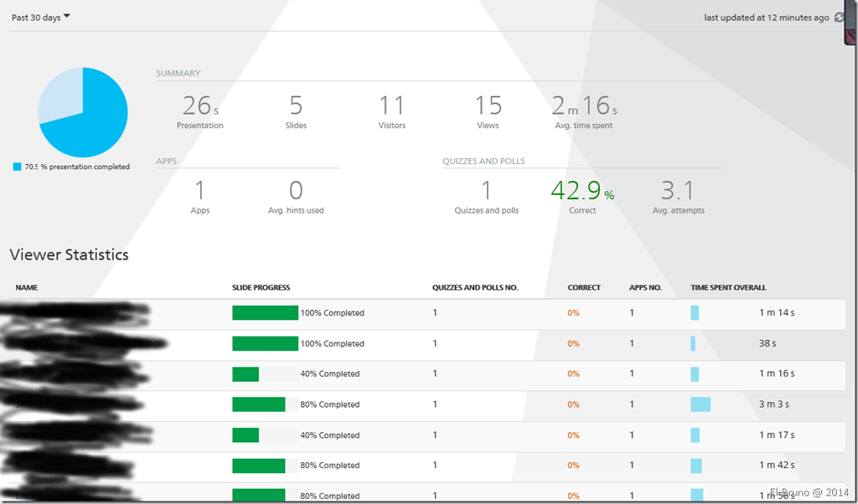Click the refresh icon beside last updated
The image size is (858, 504).
(x=840, y=18)
